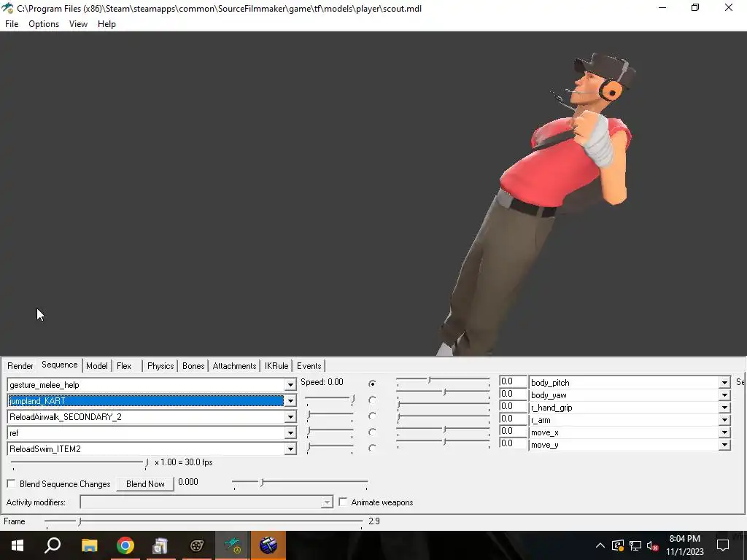Switch to the Model tab
Viewport: 747px width, 560px height.
[x=97, y=366]
